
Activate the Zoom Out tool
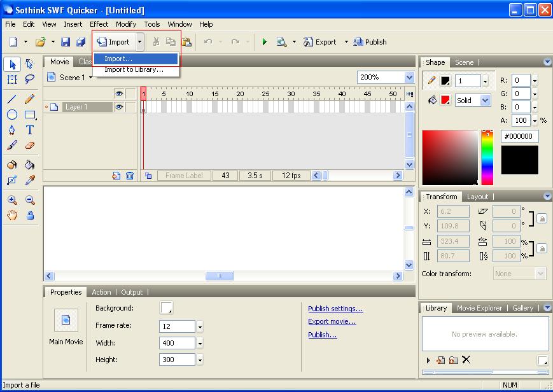click(30, 200)
